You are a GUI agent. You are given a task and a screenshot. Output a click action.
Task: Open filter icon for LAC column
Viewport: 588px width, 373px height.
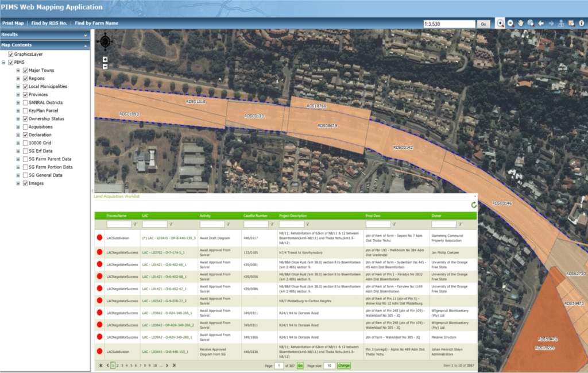click(x=171, y=224)
